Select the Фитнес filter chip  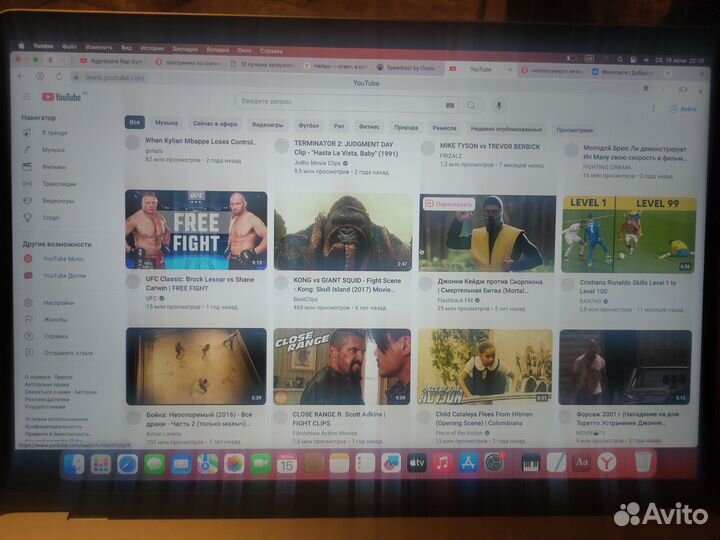tap(369, 127)
